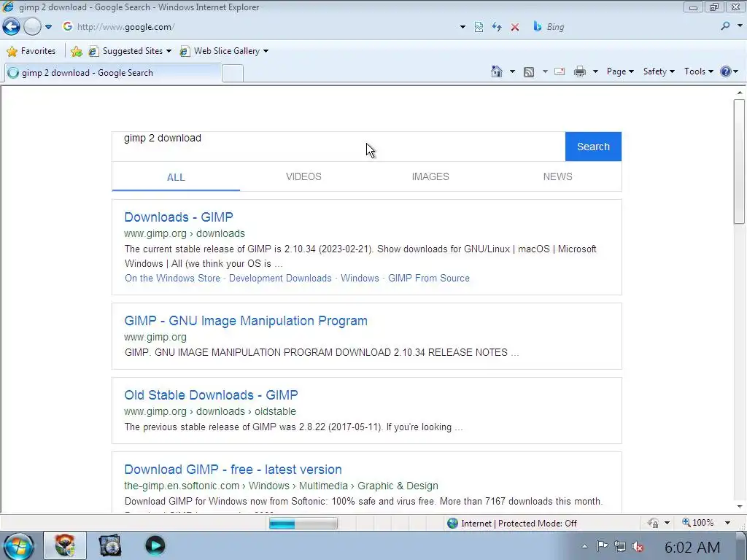Screen dimensions: 747x560
Task: Click the Action Center flag icon
Action: (x=602, y=546)
